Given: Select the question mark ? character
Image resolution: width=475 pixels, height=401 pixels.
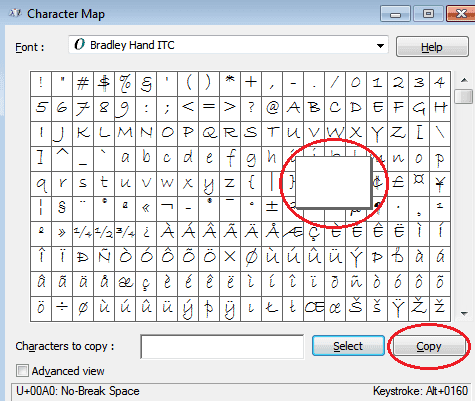Looking at the screenshot, I should 251,108.
